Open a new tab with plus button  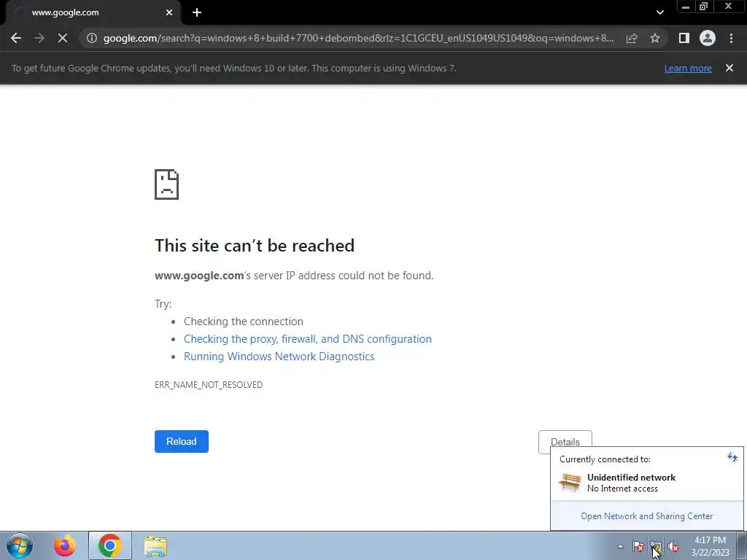point(197,13)
